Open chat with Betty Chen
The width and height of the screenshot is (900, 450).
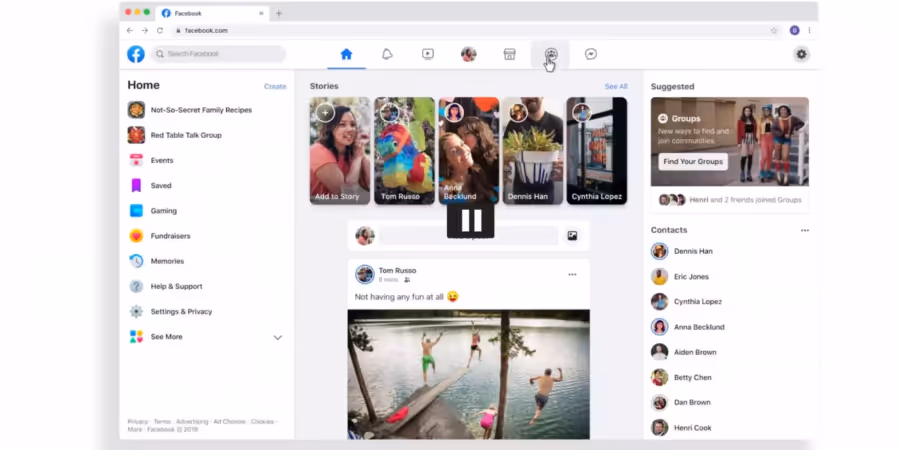pyautogui.click(x=681, y=377)
